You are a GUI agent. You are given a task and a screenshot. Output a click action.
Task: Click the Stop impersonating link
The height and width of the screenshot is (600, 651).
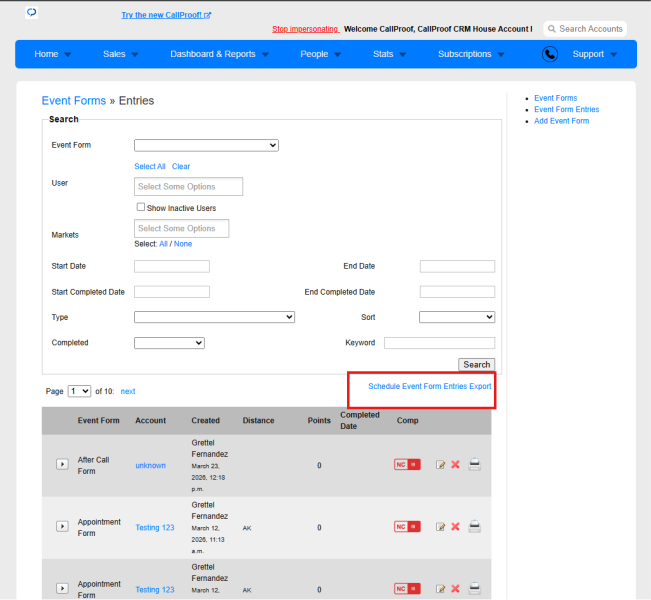(x=305, y=29)
